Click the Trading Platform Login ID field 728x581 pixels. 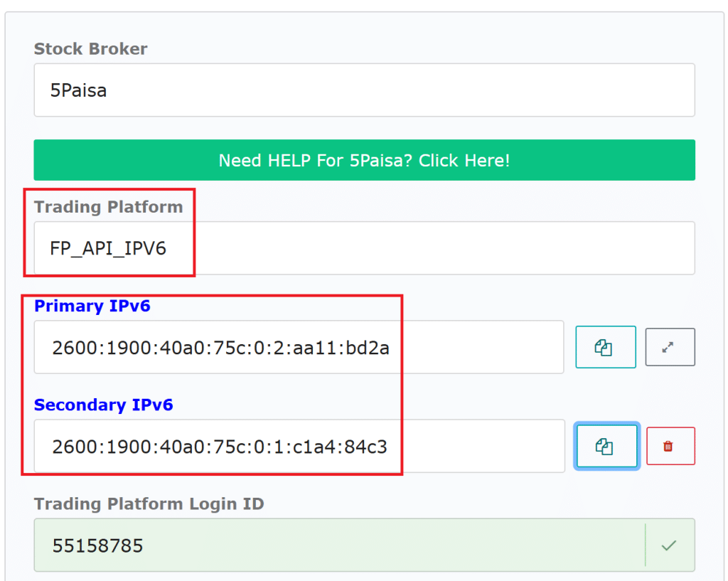pos(365,545)
